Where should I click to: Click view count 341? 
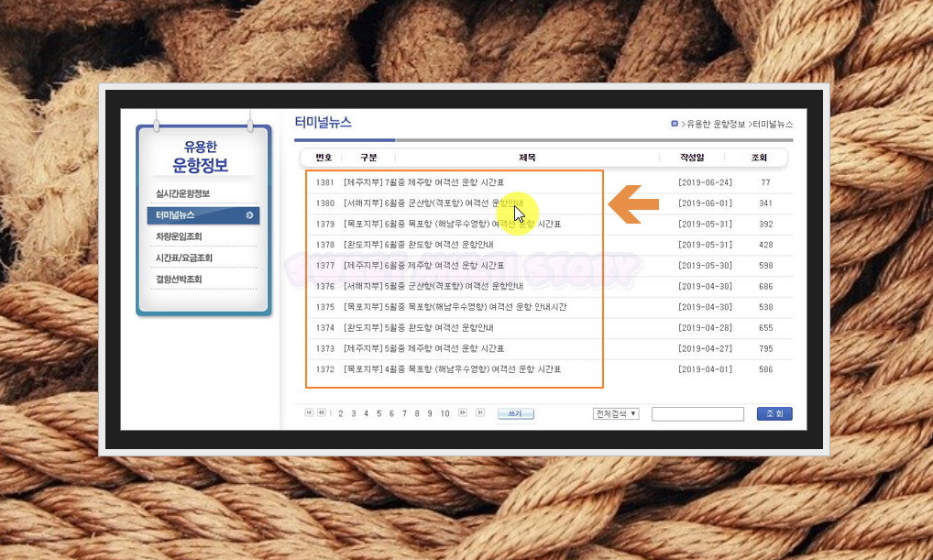[x=766, y=203]
